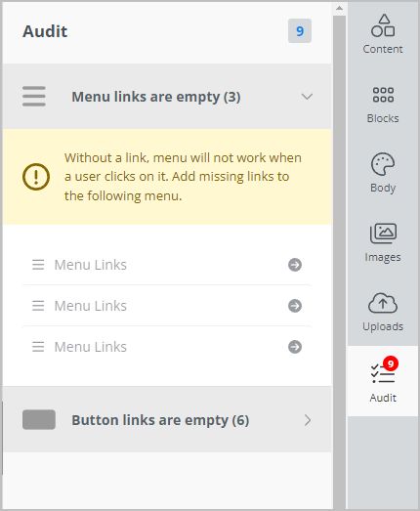The image size is (420, 511).
Task: Go to first Menu Links arrow icon
Action: click(295, 265)
